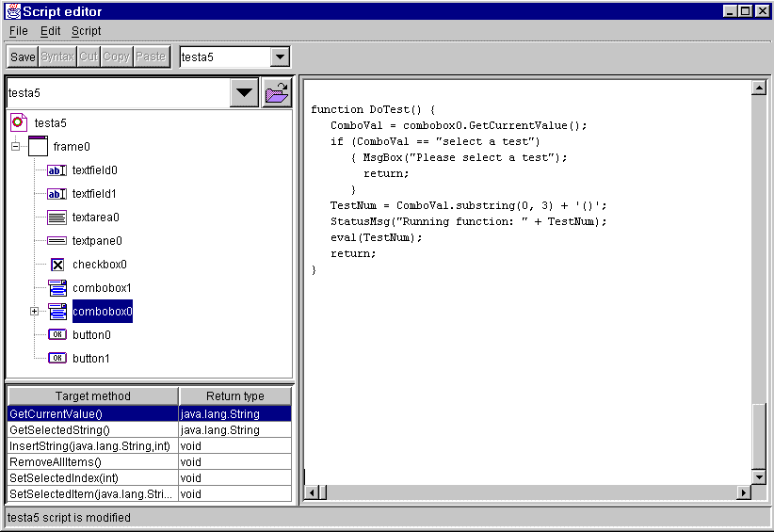
Task: Click the open folder icon beside the tree dropdown
Action: coord(277,93)
